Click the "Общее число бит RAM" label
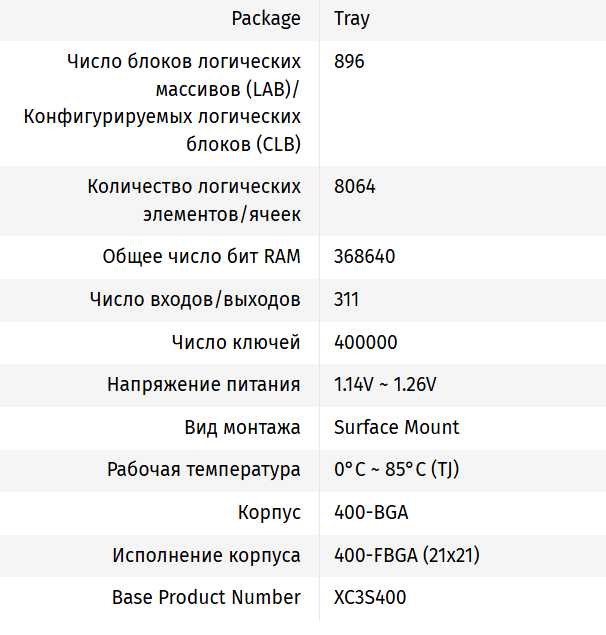The image size is (606, 635). [x=201, y=257]
